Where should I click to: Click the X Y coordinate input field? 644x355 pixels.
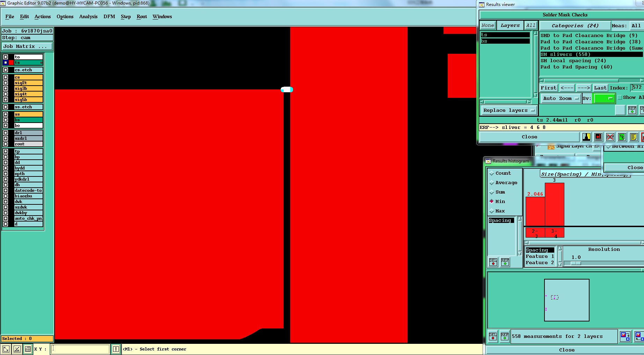(80, 349)
